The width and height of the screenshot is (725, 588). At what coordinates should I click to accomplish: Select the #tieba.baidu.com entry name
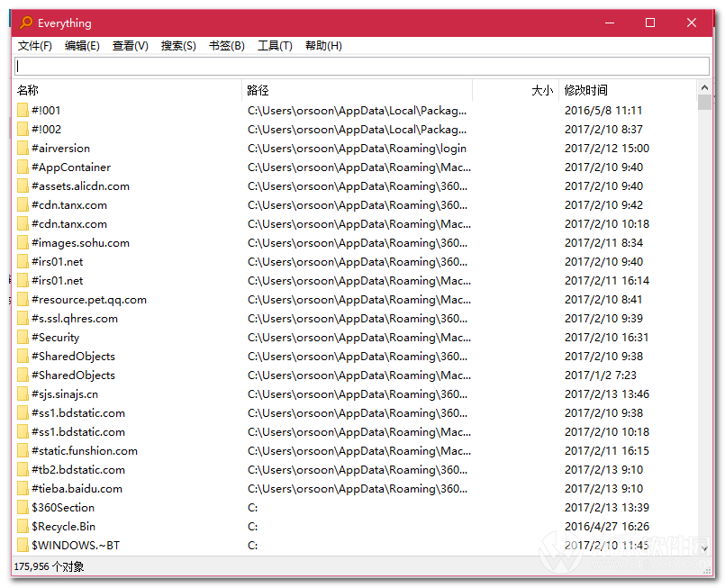tap(77, 489)
